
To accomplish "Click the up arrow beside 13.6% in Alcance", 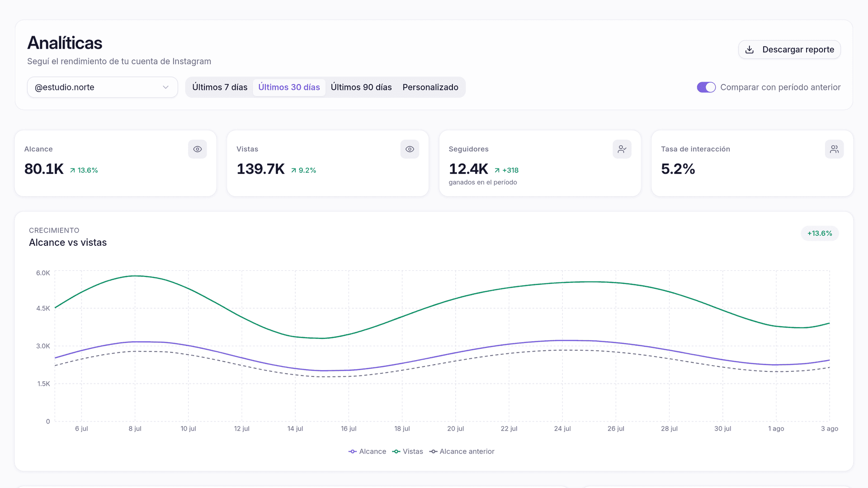I will point(72,170).
